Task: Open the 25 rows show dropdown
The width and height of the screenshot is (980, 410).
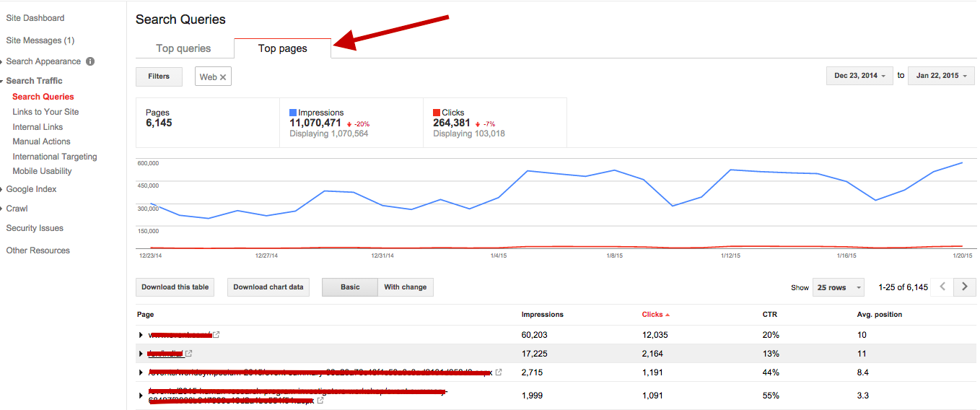Action: (839, 287)
